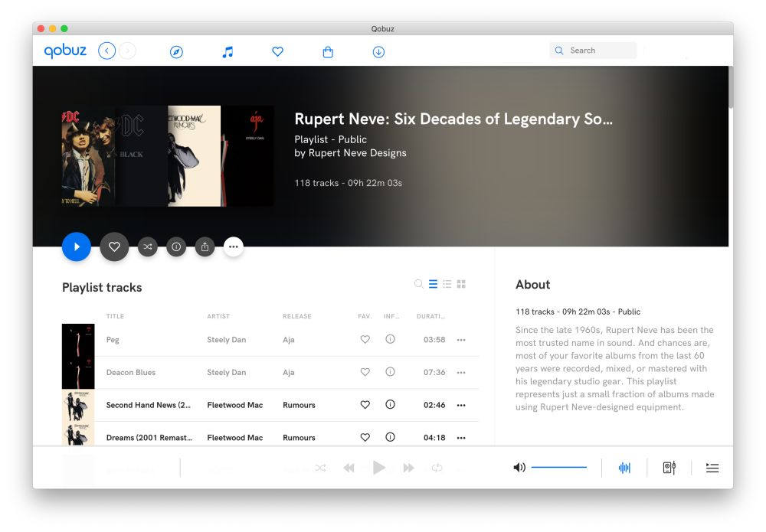Switch to detailed list view
Screen dimensions: 766x532
click(447, 284)
